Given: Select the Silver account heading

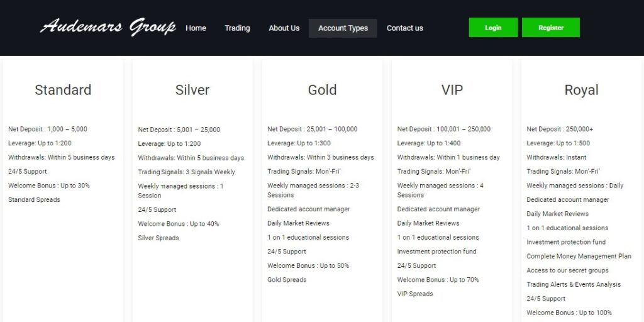Looking at the screenshot, I should pyautogui.click(x=192, y=90).
